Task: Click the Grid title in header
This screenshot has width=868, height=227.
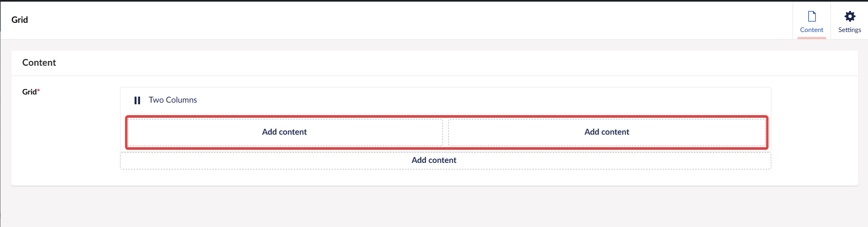Action: (20, 20)
